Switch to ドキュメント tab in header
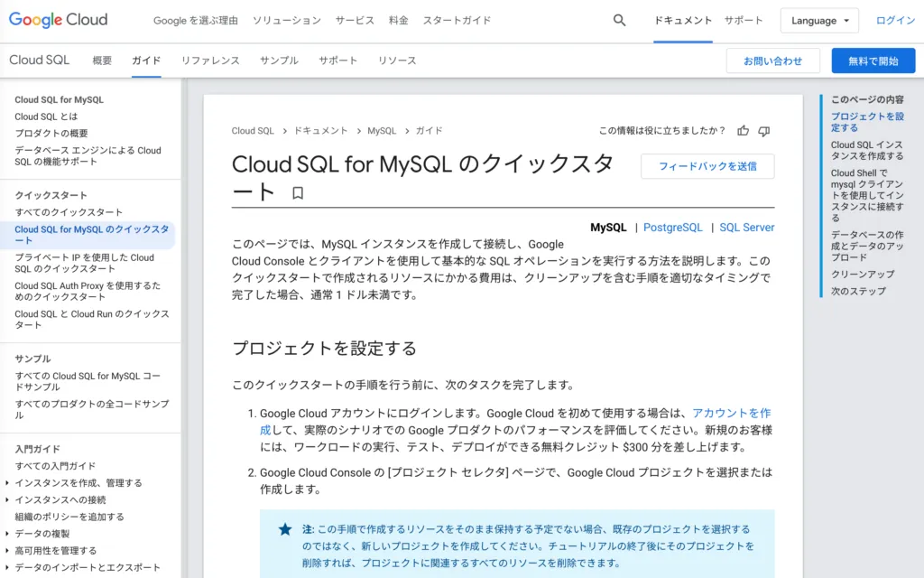924x578 pixels. click(683, 20)
